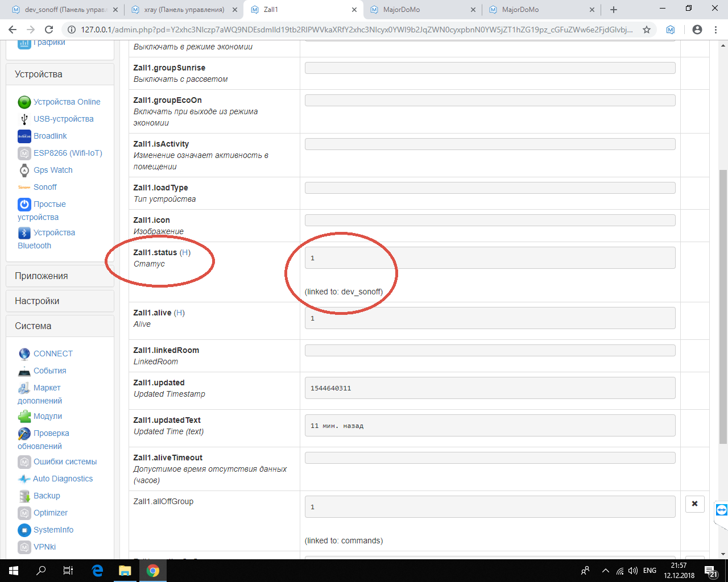
Task: Focus the Zall1.updatedText value field
Action: 490,426
